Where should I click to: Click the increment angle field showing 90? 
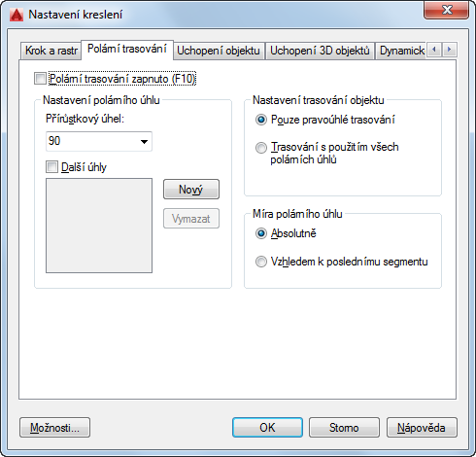point(99,141)
